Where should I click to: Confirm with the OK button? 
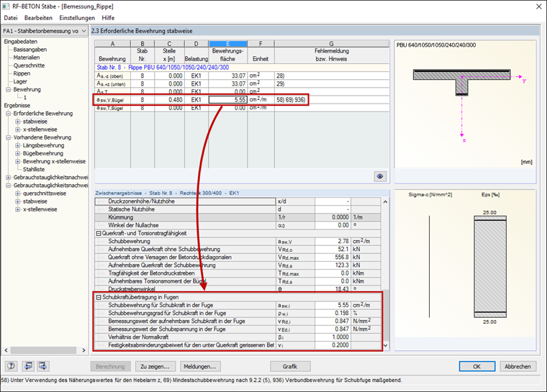tap(477, 367)
